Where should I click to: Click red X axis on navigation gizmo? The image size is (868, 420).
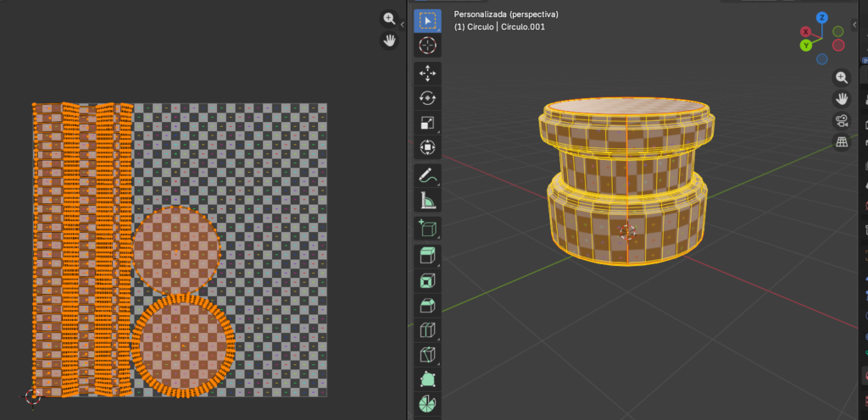806,32
